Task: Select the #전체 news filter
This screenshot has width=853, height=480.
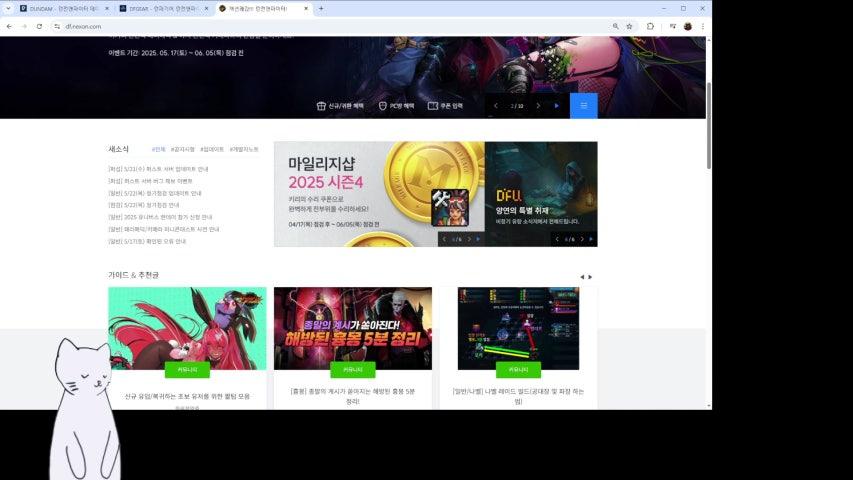Action: (x=158, y=149)
